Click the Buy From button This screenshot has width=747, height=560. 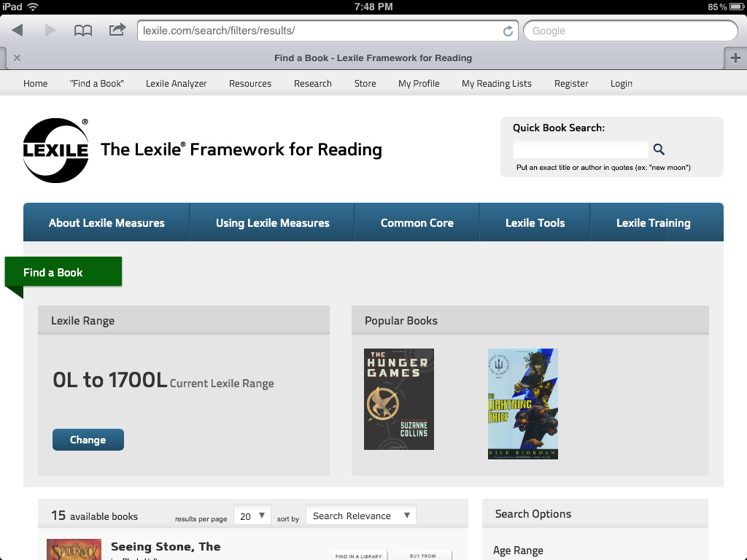point(422,555)
